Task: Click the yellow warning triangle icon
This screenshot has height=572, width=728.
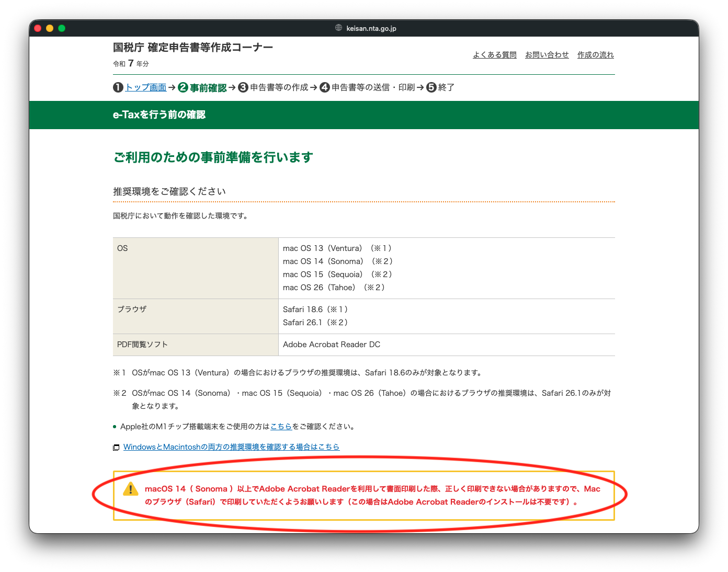Action: pos(130,489)
